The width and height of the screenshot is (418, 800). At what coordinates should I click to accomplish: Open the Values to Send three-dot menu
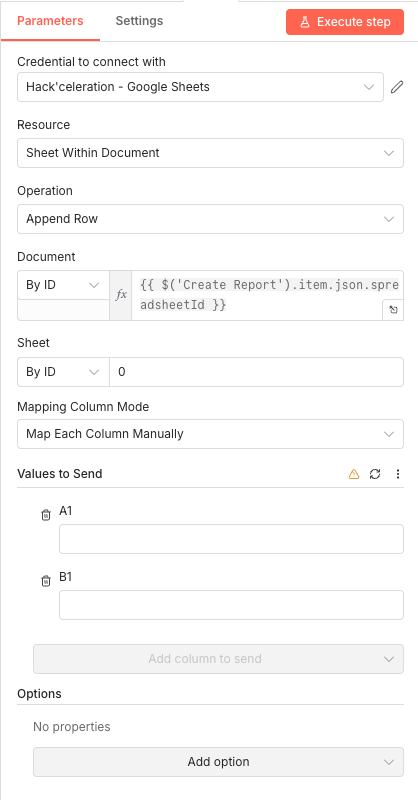[x=398, y=474]
